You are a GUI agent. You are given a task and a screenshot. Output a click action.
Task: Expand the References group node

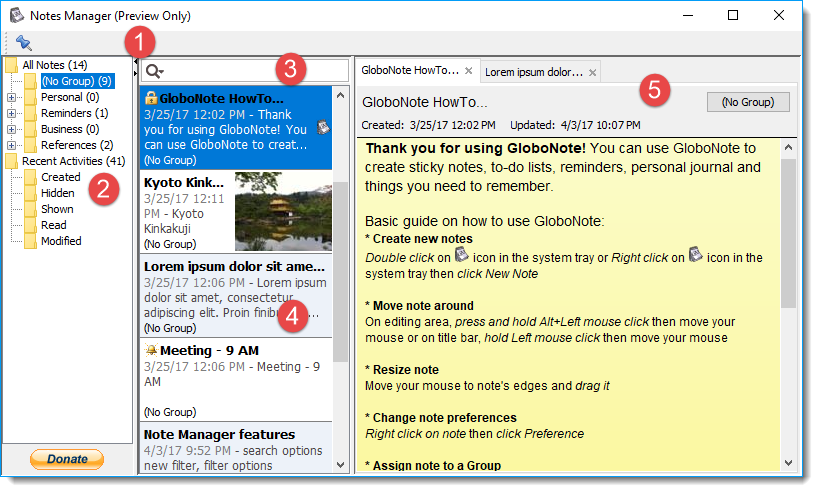[11, 145]
